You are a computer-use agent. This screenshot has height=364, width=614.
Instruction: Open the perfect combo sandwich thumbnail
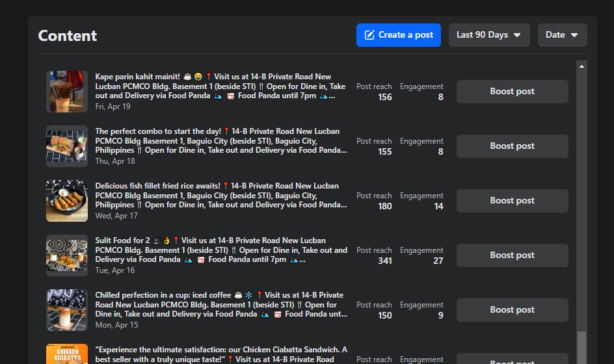point(67,146)
